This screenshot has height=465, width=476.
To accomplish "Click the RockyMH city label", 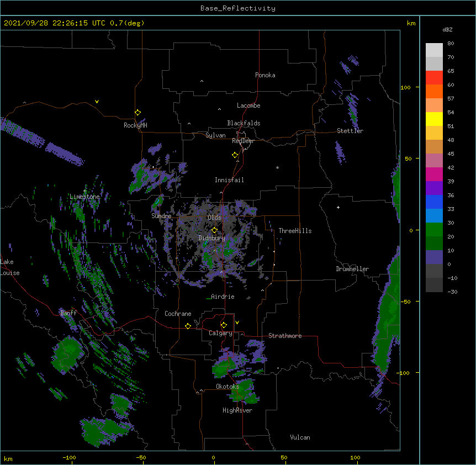I will click(135, 125).
